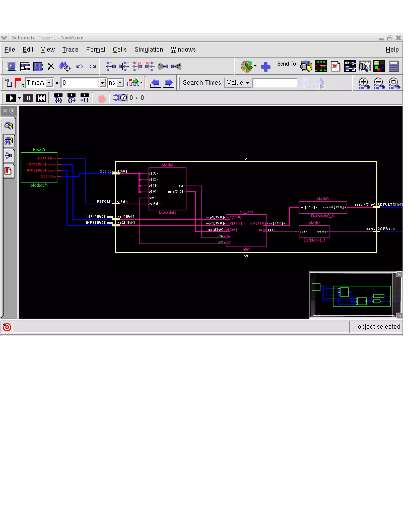
Task: Click the sidebar red bookmark icon
Action: (x=8, y=171)
